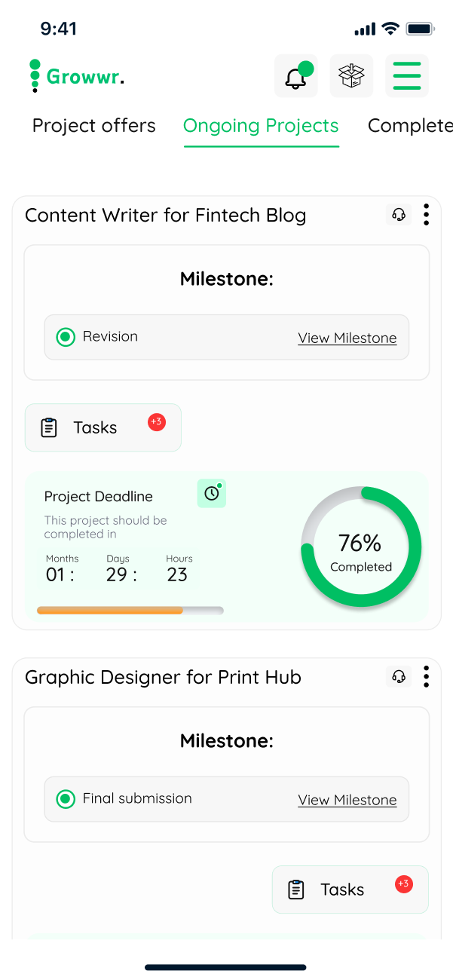This screenshot has width=453, height=980.
Task: Click the clock icon beside Project Deadline
Action: [212, 493]
